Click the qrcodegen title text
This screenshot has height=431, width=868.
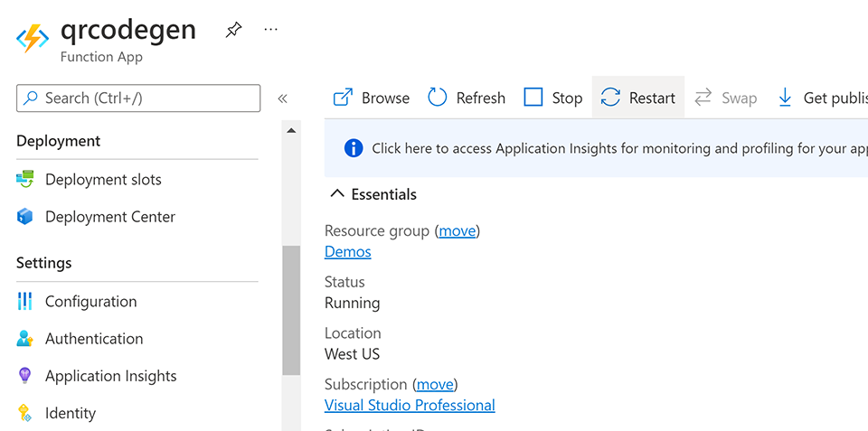pos(127,29)
